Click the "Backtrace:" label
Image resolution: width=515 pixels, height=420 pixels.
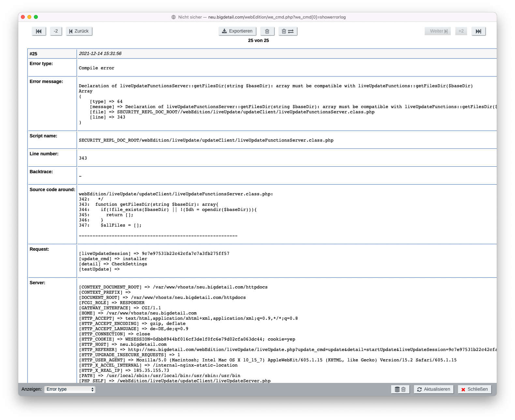pyautogui.click(x=41, y=172)
